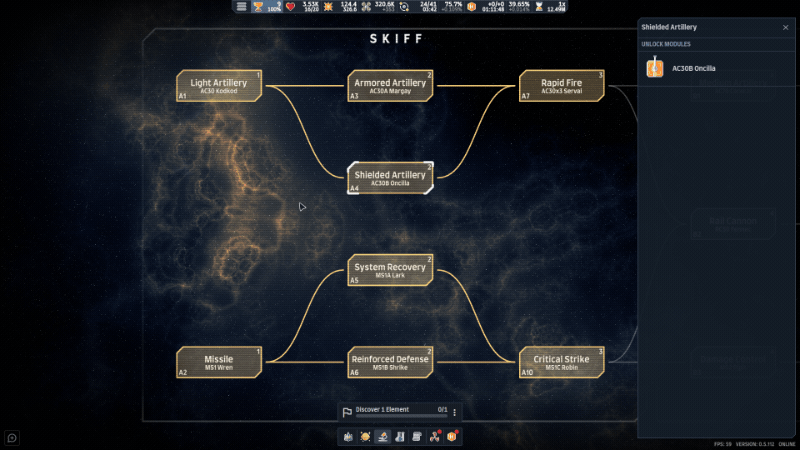The image size is (800, 450).
Task: Click the hourglass game speed icon
Action: [x=539, y=7]
